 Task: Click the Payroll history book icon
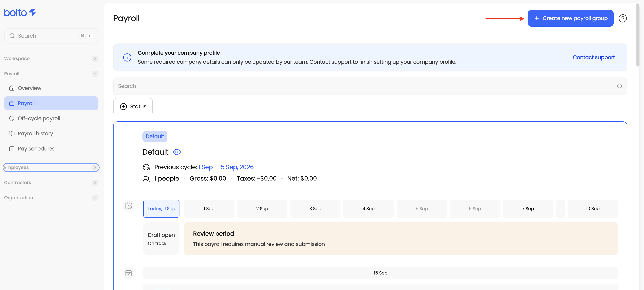pos(12,133)
